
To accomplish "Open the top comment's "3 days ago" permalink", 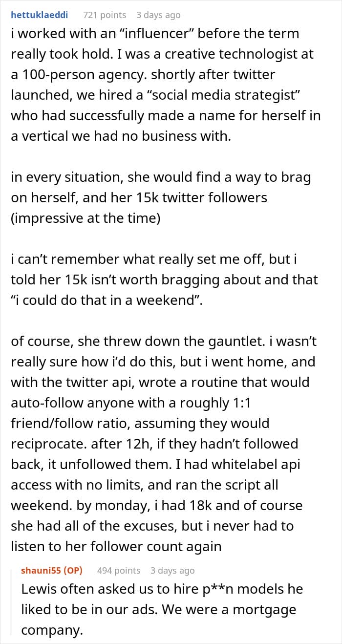I will pos(158,15).
